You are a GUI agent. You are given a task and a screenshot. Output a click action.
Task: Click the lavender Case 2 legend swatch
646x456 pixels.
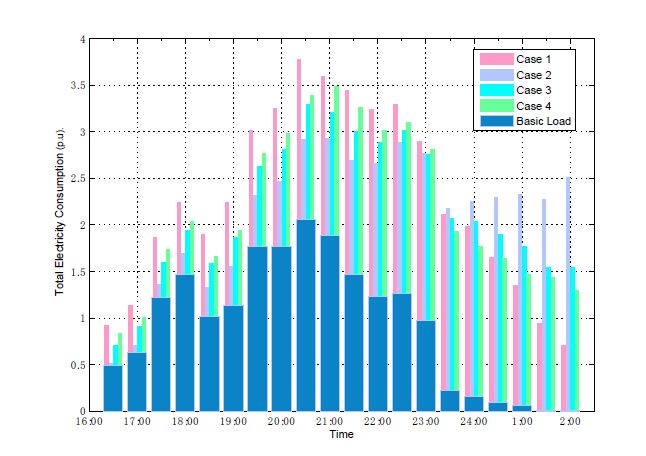(497, 74)
